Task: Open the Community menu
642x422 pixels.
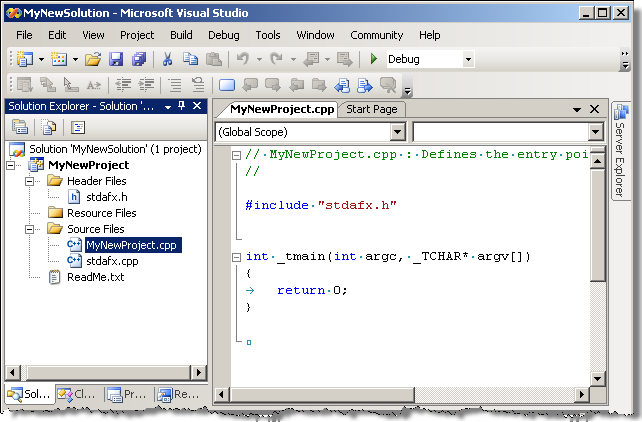Action: (377, 35)
